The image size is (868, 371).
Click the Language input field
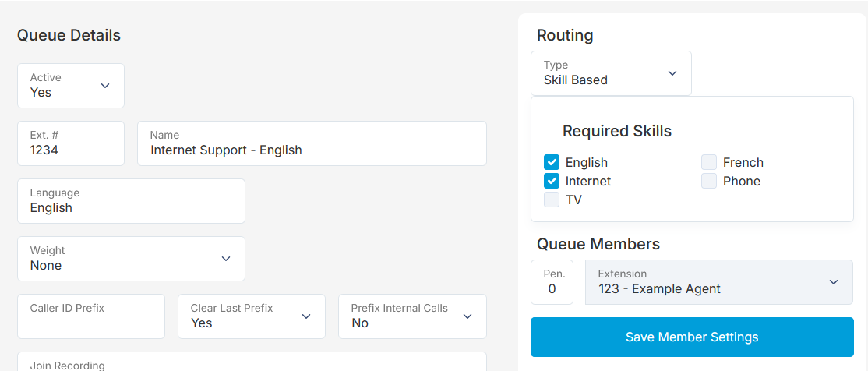pos(131,201)
